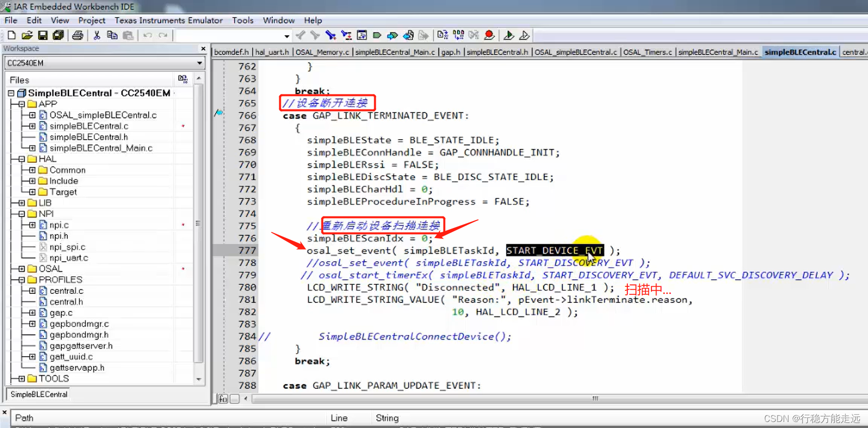This screenshot has width=868, height=428.
Task: Create a new document with toolbar icon
Action: pos(12,35)
